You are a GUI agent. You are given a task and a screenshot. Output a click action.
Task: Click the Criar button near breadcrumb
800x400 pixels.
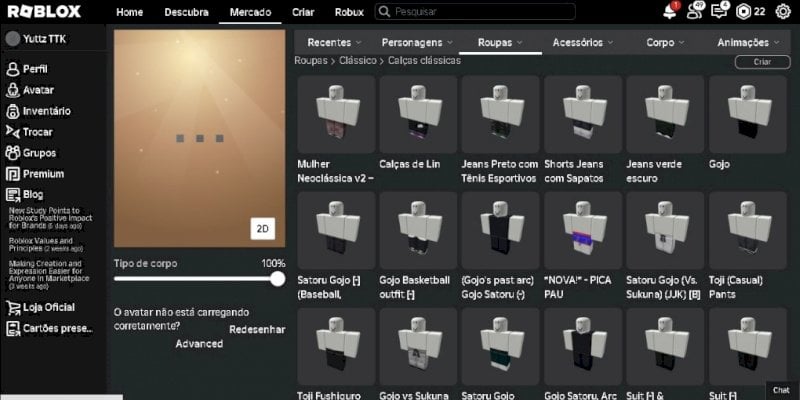(762, 62)
